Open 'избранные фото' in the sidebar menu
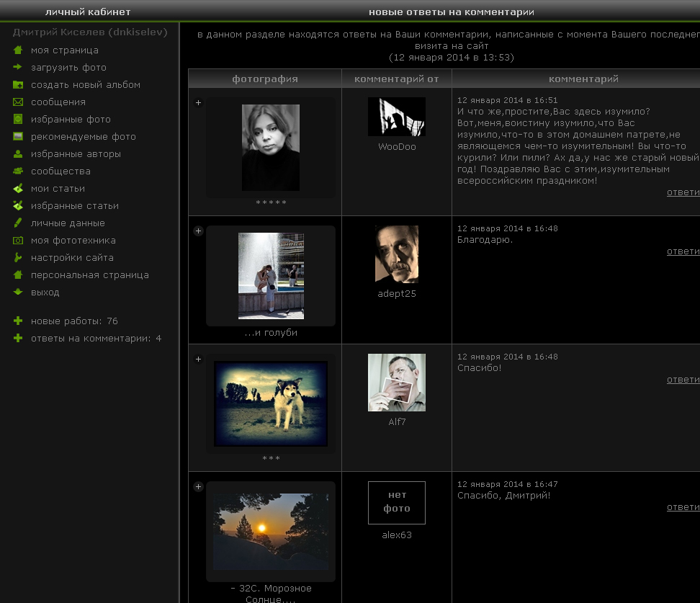 point(71,120)
